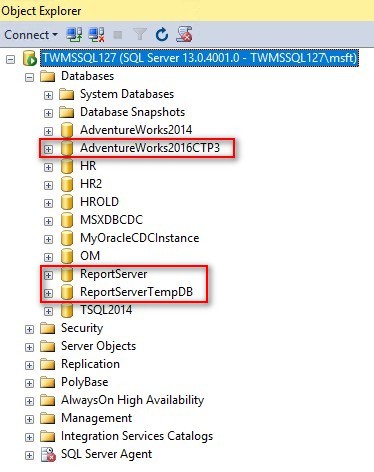Click the TSQL2014 database icon
The height and width of the screenshot is (472, 374).
click(67, 310)
